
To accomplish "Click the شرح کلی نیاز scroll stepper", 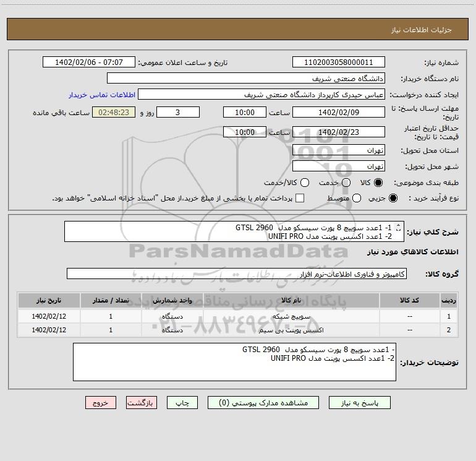I will click(x=399, y=227).
